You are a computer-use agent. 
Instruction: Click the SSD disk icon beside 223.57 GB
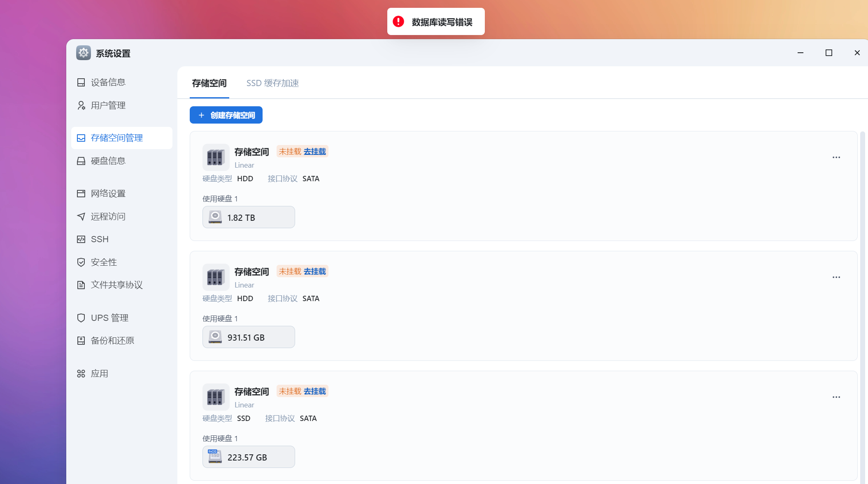click(x=215, y=457)
